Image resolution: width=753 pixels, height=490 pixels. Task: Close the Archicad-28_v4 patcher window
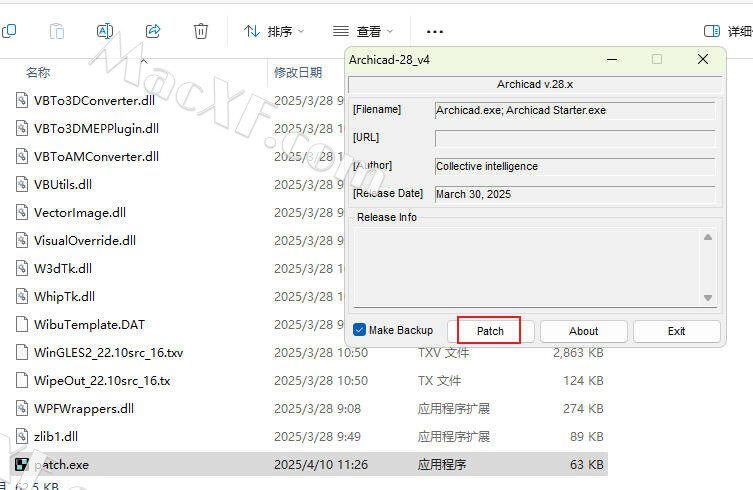tap(703, 59)
